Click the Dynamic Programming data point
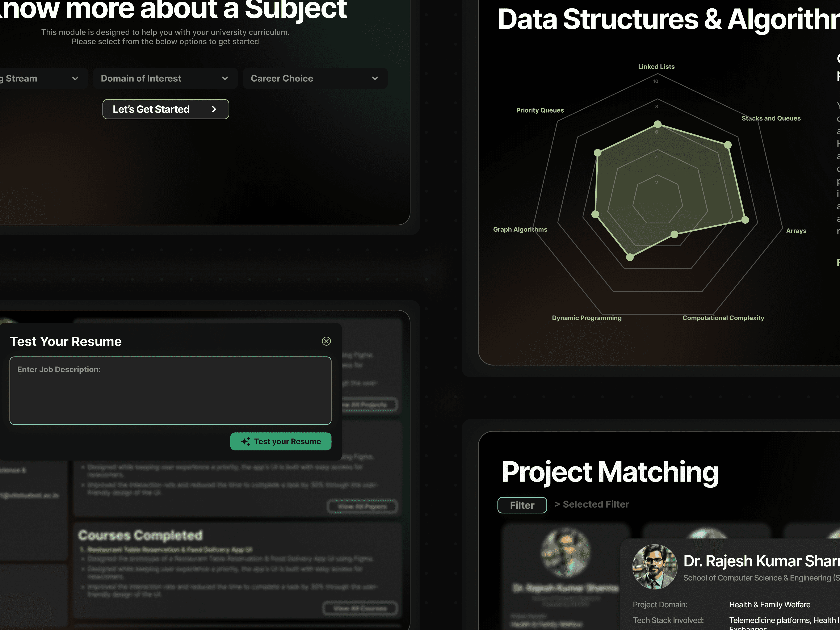The width and height of the screenshot is (840, 630). 630,257
